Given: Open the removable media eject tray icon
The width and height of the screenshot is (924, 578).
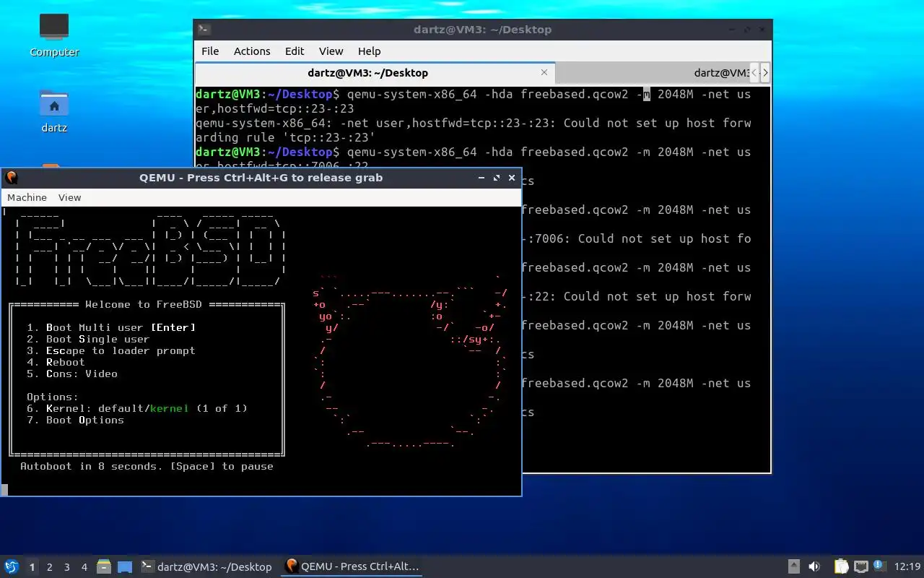Looking at the screenshot, I should point(794,566).
